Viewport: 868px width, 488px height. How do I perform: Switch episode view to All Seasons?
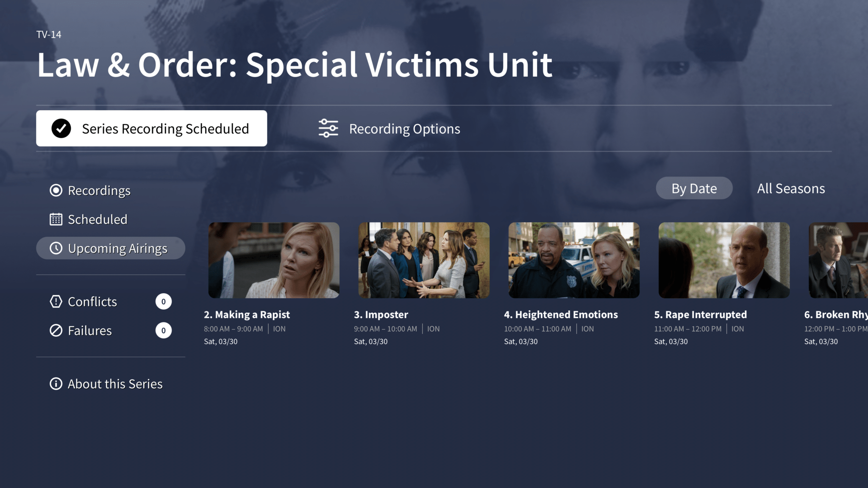coord(791,188)
